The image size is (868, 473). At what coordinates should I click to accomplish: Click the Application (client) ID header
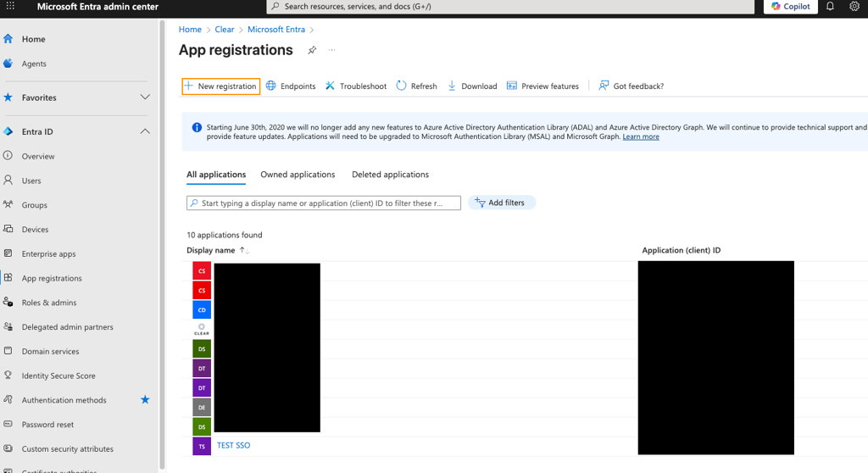point(682,250)
